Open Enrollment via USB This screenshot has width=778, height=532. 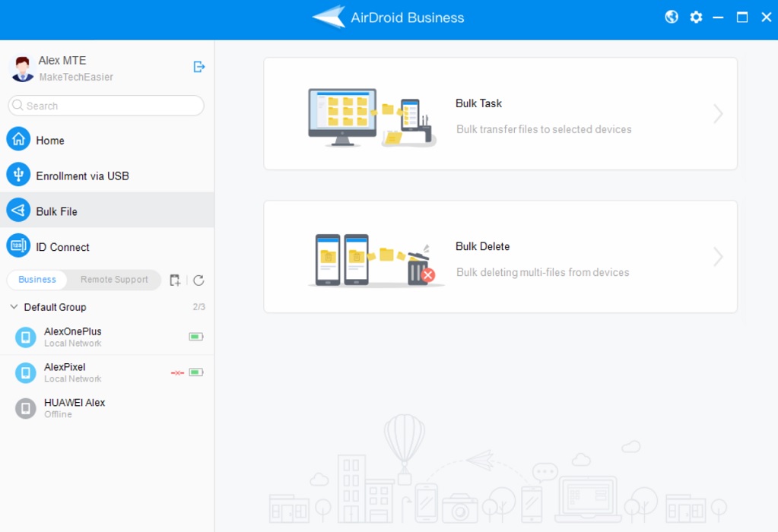[18, 175]
